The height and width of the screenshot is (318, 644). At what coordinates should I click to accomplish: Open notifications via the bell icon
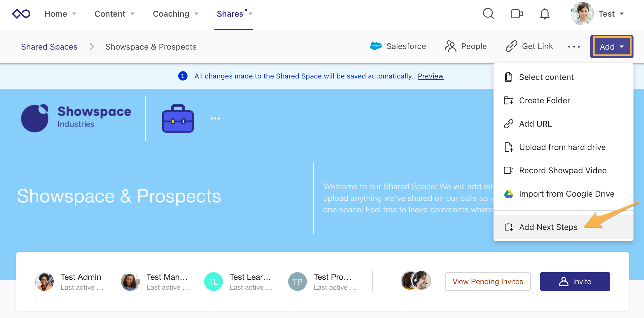coord(545,14)
